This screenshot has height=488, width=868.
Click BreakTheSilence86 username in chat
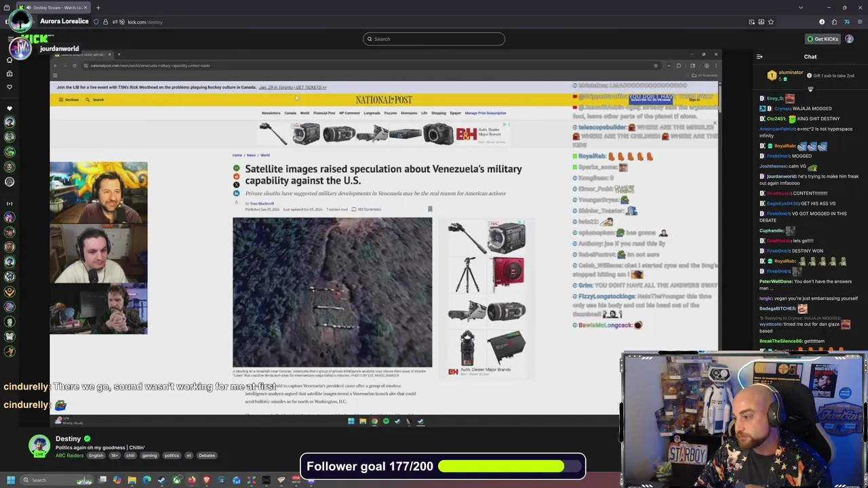781,341
